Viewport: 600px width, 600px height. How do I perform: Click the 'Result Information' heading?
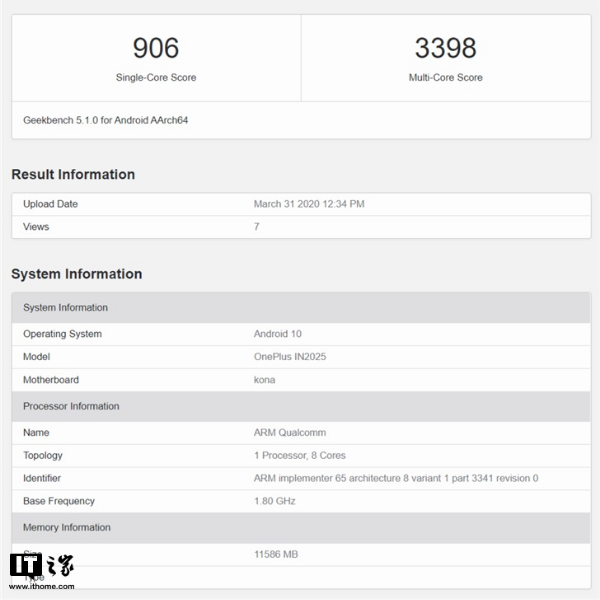73,174
